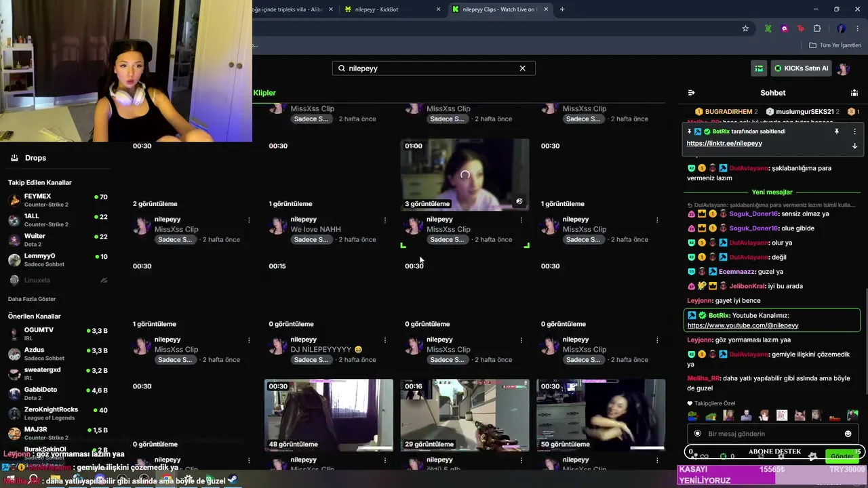Screen dimensions: 868x488
Task: Open the Chrome three-dot menu
Action: (x=856, y=28)
